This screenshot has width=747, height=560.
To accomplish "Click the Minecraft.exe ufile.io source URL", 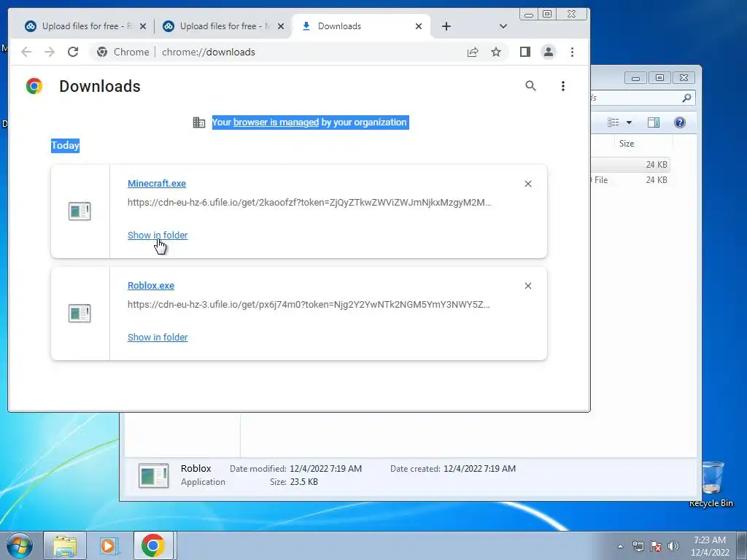I will [x=309, y=203].
